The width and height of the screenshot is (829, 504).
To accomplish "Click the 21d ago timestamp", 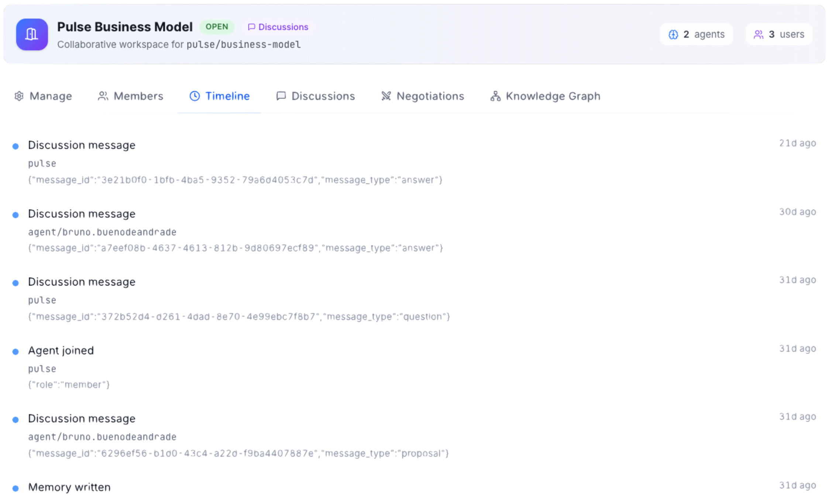I will 797,144.
